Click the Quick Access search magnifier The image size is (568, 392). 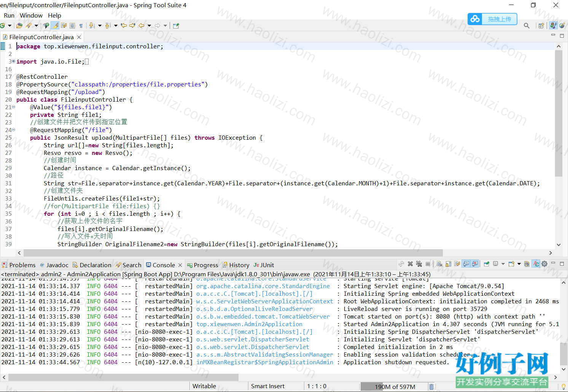point(527,25)
